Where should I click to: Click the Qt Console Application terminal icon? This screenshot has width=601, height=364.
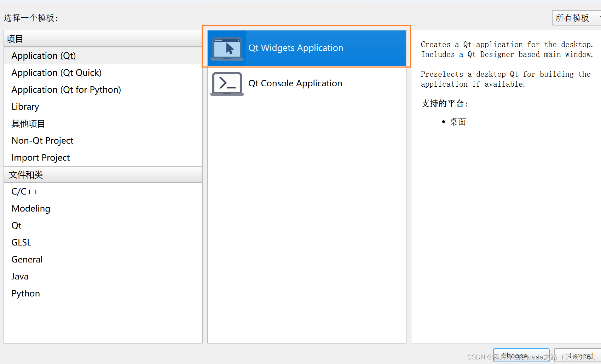click(227, 84)
